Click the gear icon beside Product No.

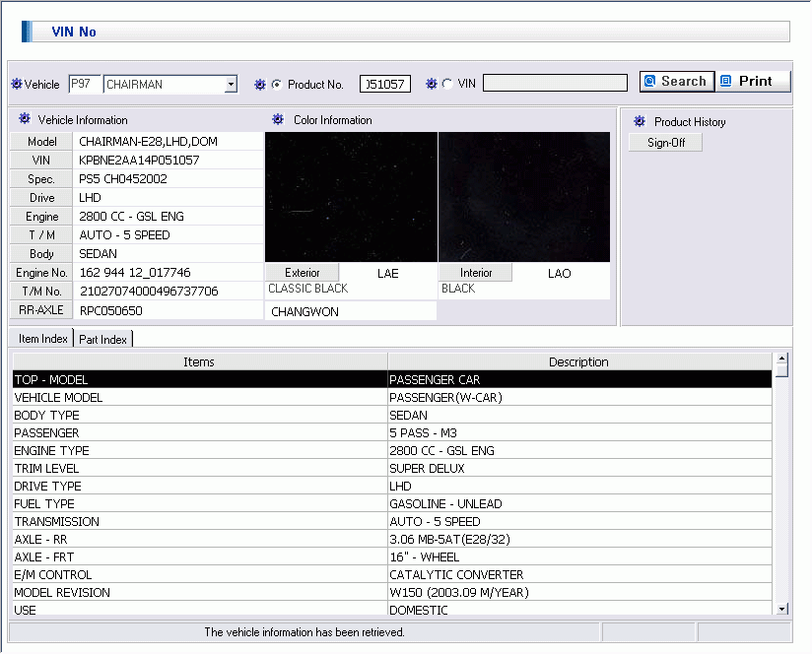[260, 84]
